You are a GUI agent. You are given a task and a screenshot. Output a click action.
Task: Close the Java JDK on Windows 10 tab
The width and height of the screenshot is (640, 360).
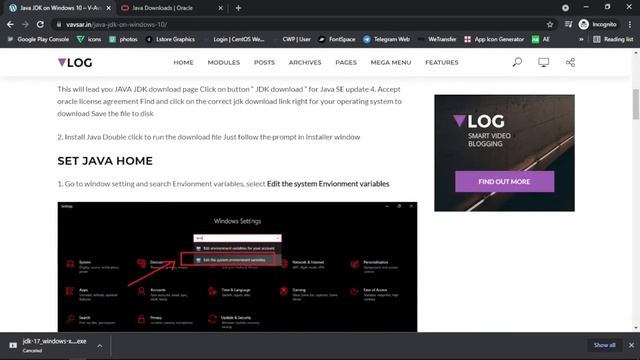(x=109, y=8)
